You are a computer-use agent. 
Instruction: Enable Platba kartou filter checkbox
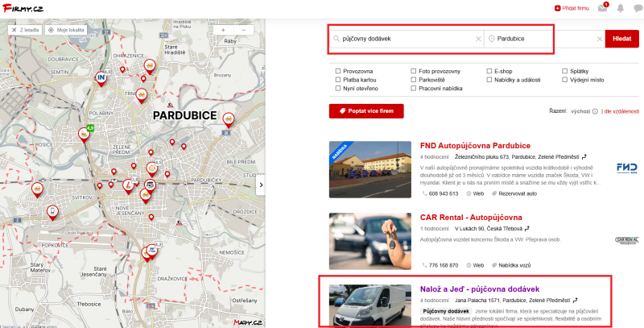point(338,80)
